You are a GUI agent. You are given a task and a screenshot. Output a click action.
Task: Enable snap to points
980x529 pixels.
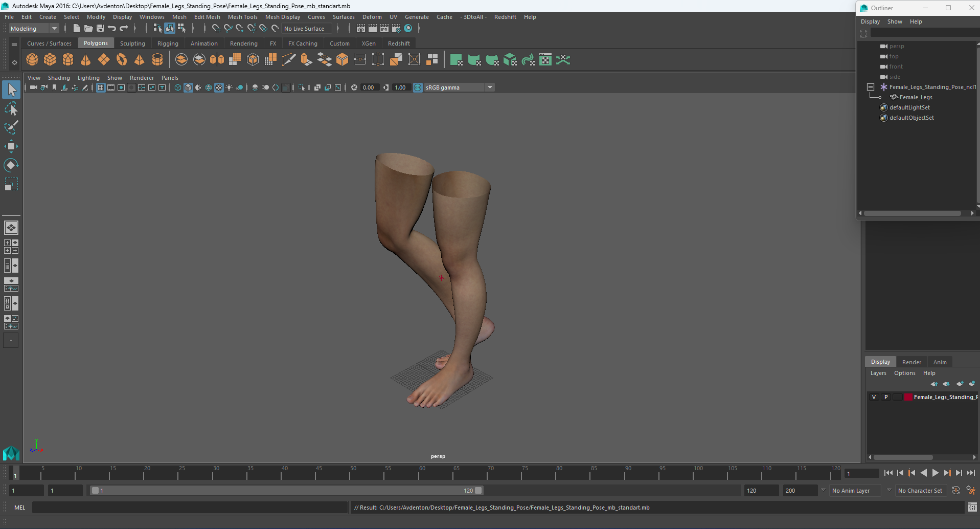coord(240,29)
